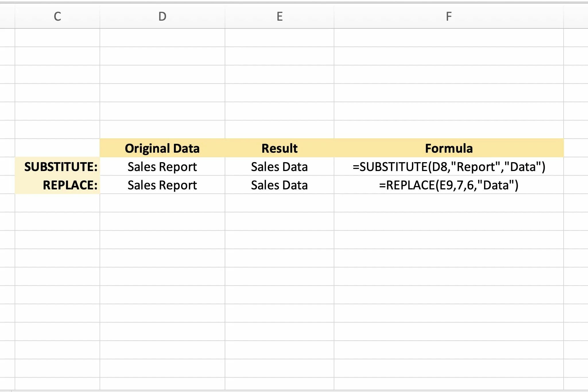The image size is (588, 392).
Task: Click the border between columns D and E
Action: coord(225,16)
